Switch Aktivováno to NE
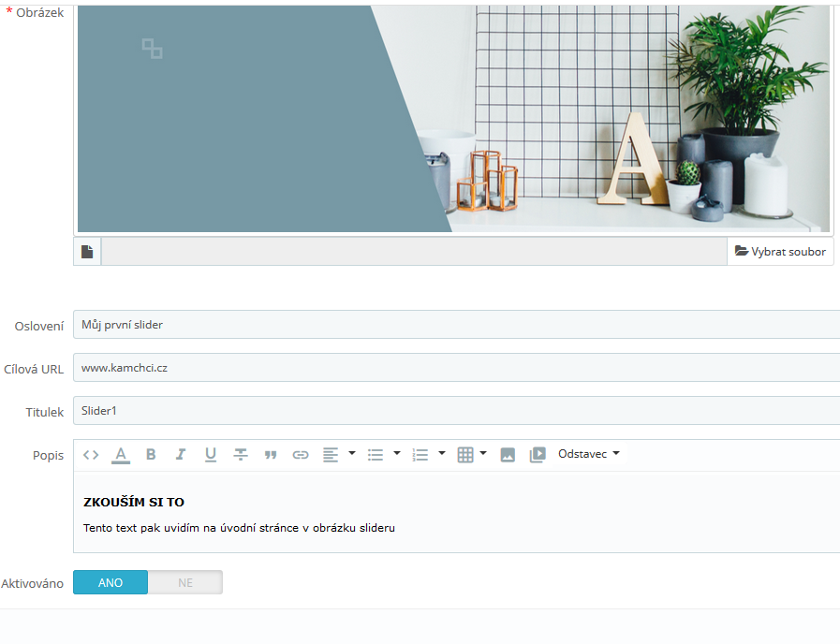 (x=185, y=583)
